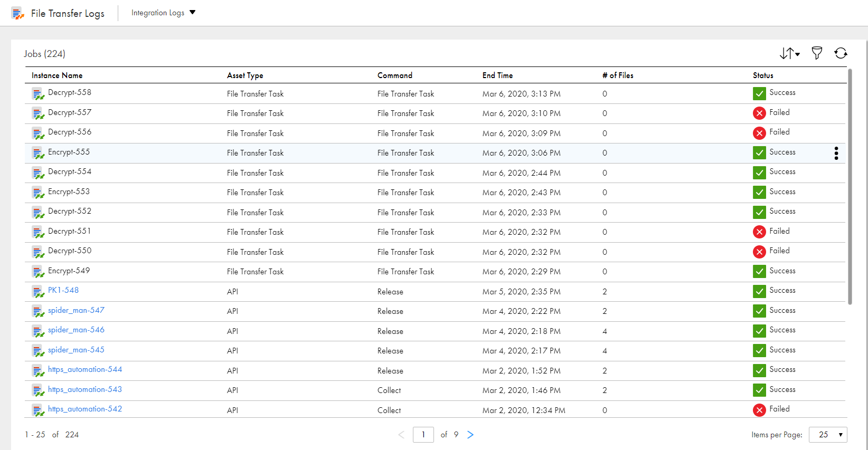Click the job icon beside spider_man-547
The image size is (868, 450).
point(38,312)
